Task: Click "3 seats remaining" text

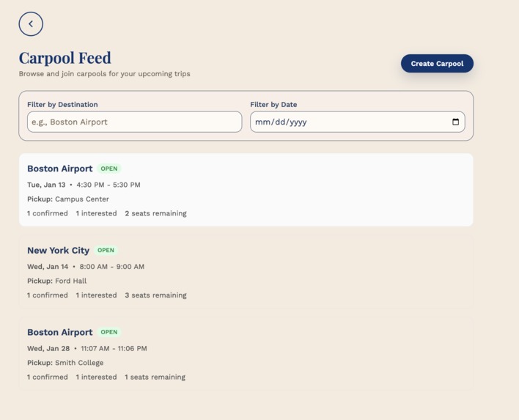Action: [x=155, y=295]
